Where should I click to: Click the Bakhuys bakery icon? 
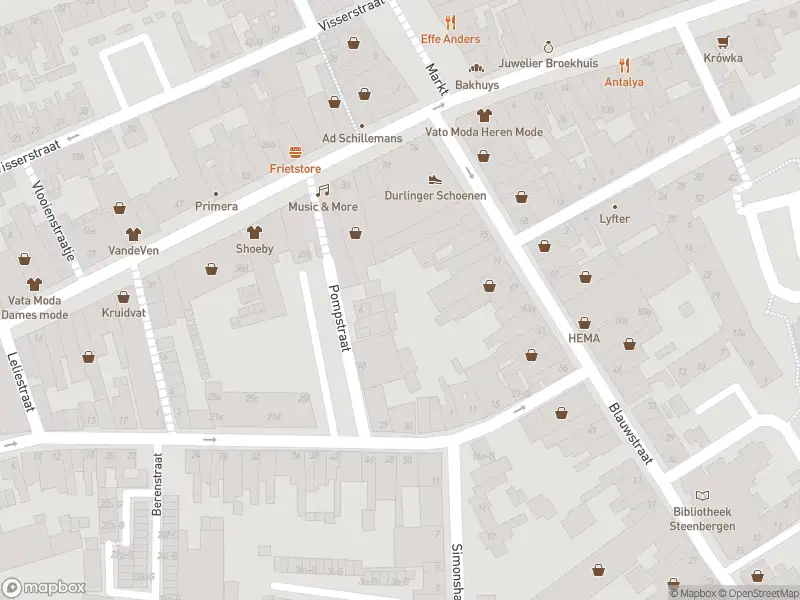(477, 68)
